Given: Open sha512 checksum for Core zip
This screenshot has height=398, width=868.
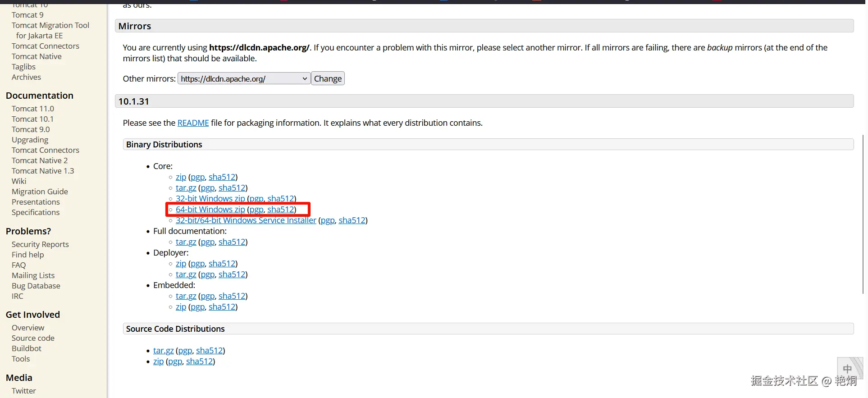Looking at the screenshot, I should tap(222, 177).
